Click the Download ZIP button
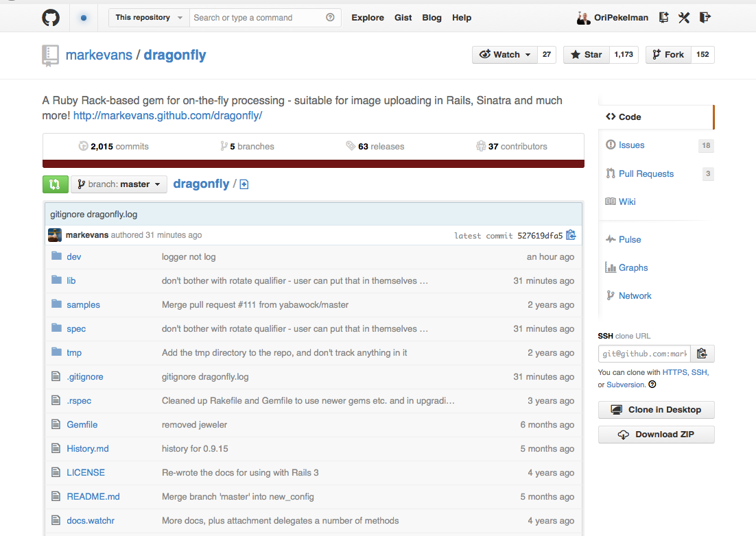This screenshot has height=536, width=756. coord(657,435)
